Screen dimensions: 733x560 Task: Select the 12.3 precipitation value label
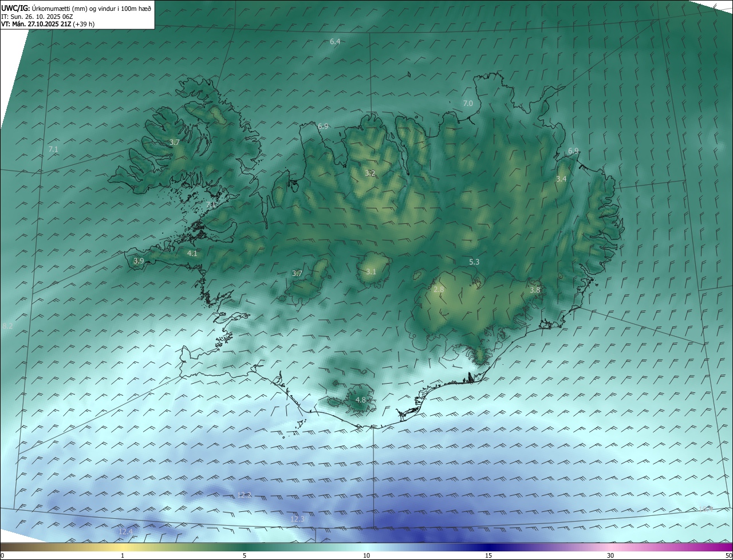tap(298, 519)
